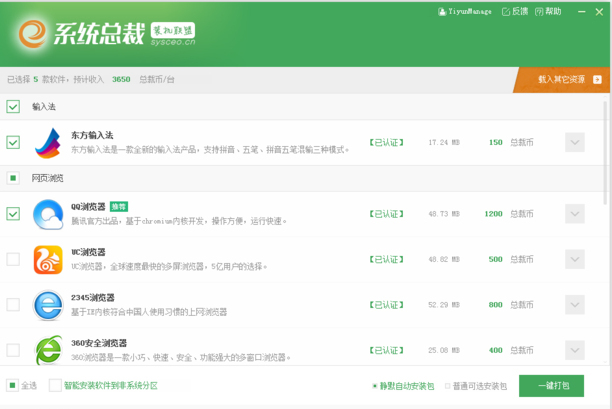Click the 2345浏览器 title text
The height and width of the screenshot is (409, 612).
click(x=93, y=298)
